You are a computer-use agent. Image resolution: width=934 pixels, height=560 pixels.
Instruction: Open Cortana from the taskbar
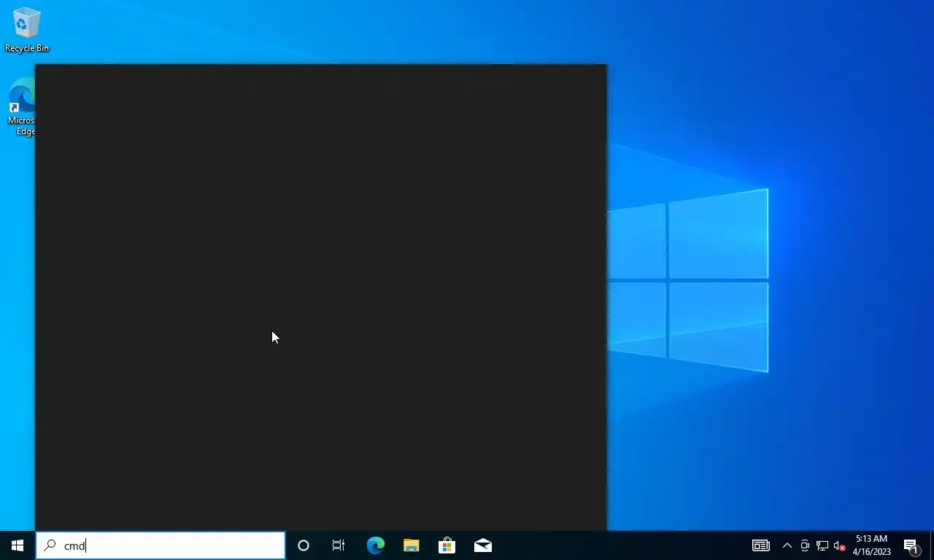304,545
